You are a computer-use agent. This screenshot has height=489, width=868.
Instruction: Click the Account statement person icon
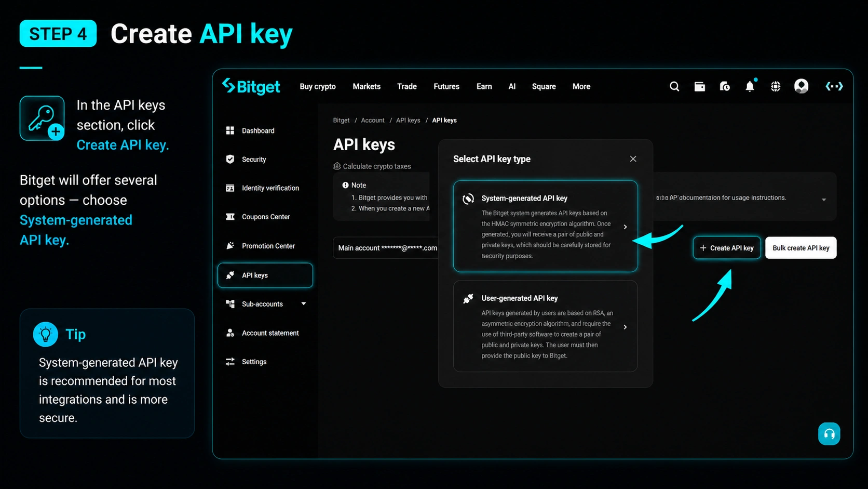230,333
